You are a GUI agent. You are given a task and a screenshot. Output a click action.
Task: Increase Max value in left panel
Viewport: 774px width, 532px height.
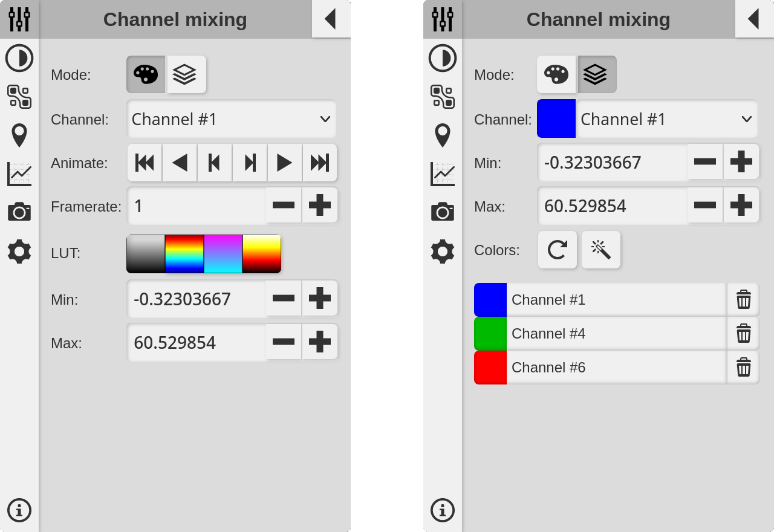(x=320, y=342)
